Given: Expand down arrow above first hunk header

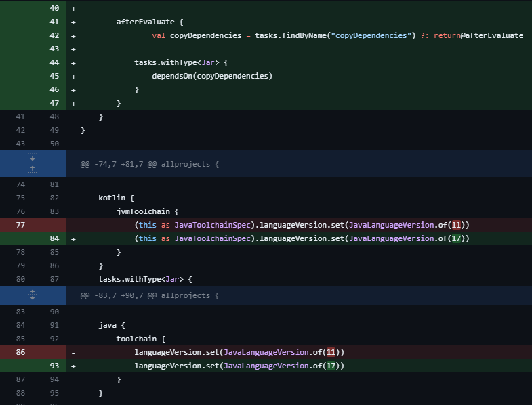Looking at the screenshot, I should (x=33, y=158).
